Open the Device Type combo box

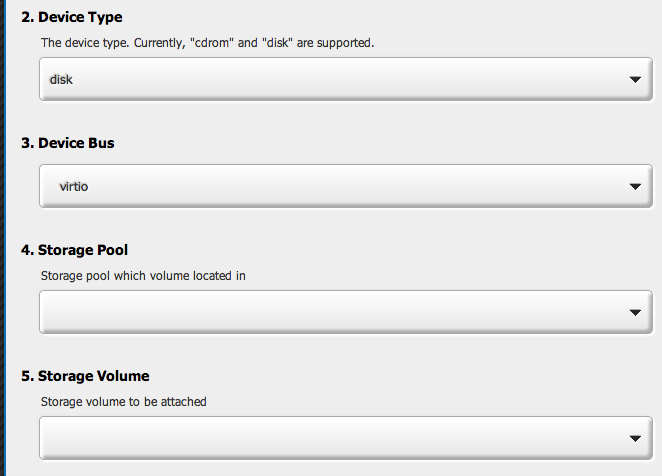pyautogui.click(x=340, y=80)
